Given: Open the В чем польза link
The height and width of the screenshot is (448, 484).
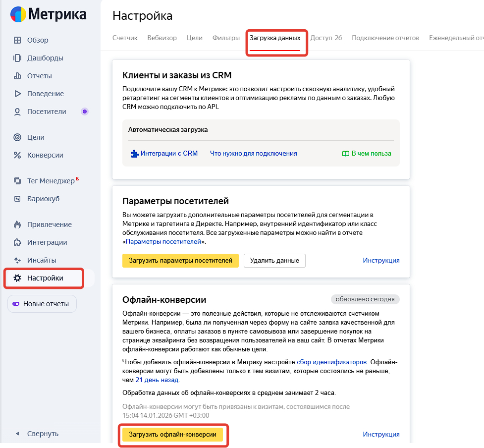Looking at the screenshot, I should click(371, 154).
